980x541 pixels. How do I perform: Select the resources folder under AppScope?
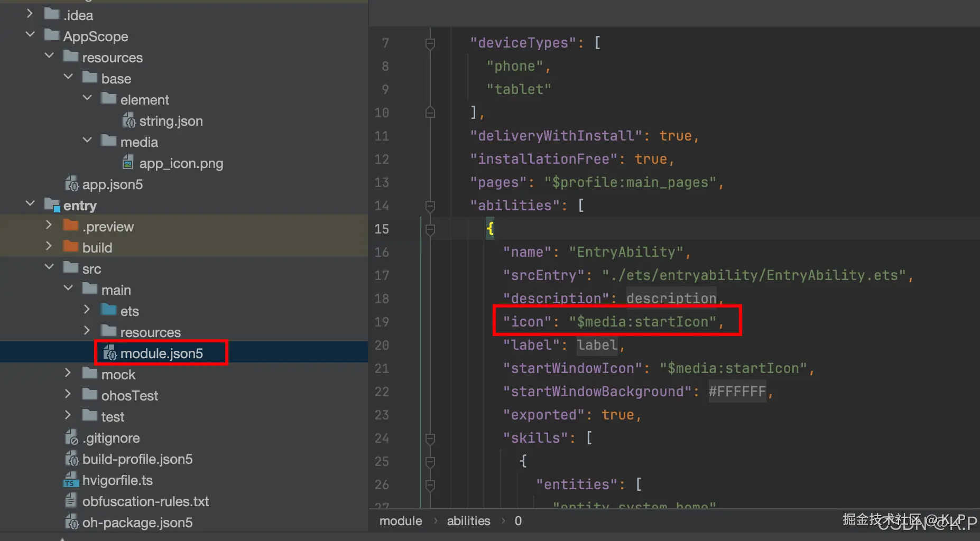click(113, 58)
